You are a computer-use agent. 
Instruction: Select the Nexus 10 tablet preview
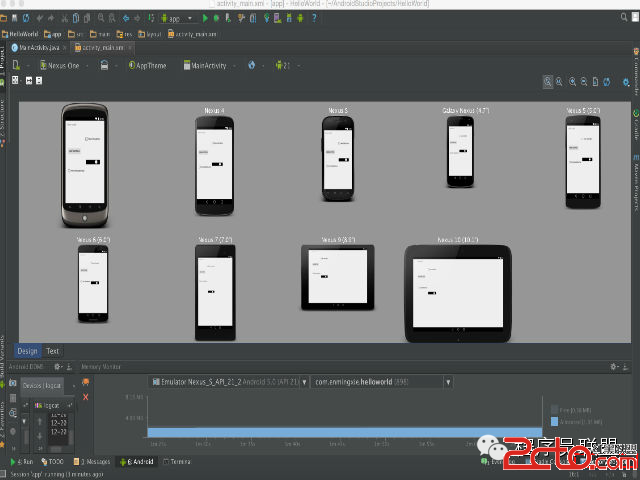tap(457, 293)
